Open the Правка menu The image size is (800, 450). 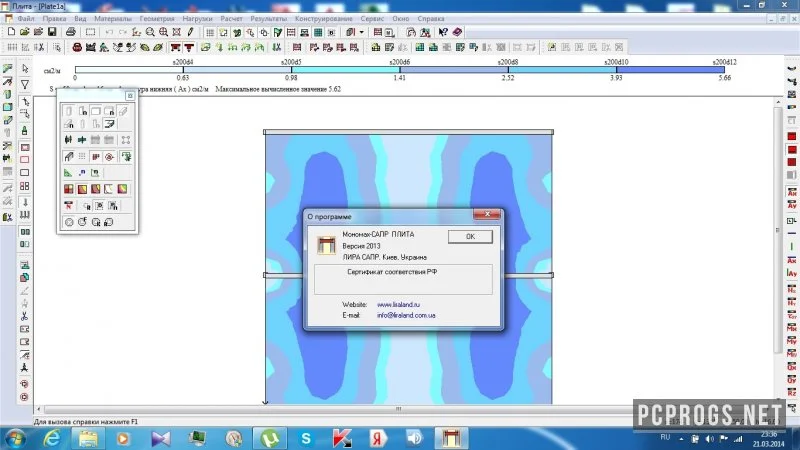[54, 18]
